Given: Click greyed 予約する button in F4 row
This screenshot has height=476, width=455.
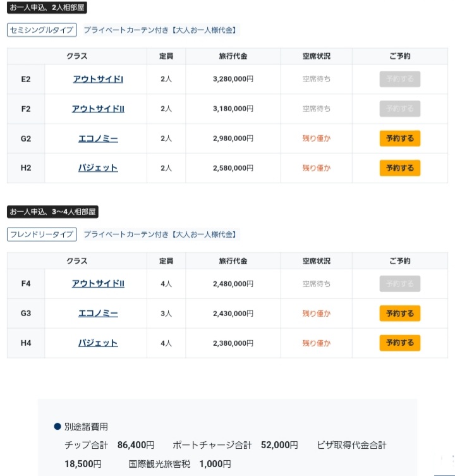Looking at the screenshot, I should point(400,284).
